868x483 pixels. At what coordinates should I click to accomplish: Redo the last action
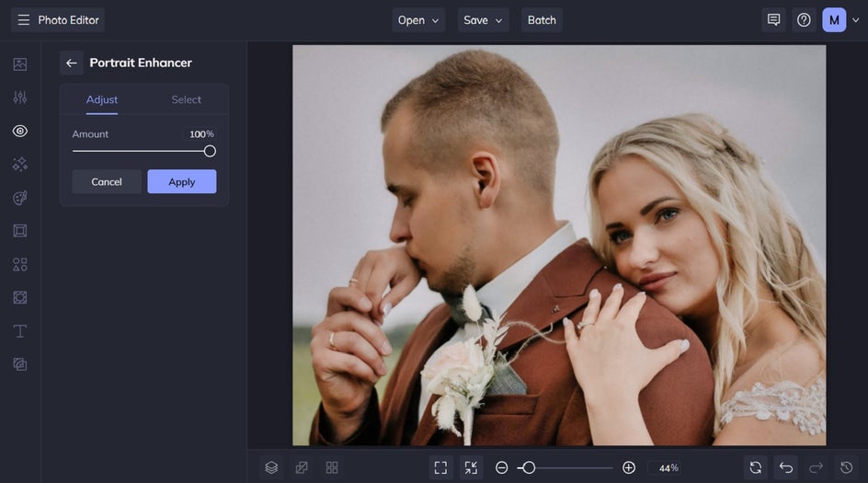tap(816, 467)
